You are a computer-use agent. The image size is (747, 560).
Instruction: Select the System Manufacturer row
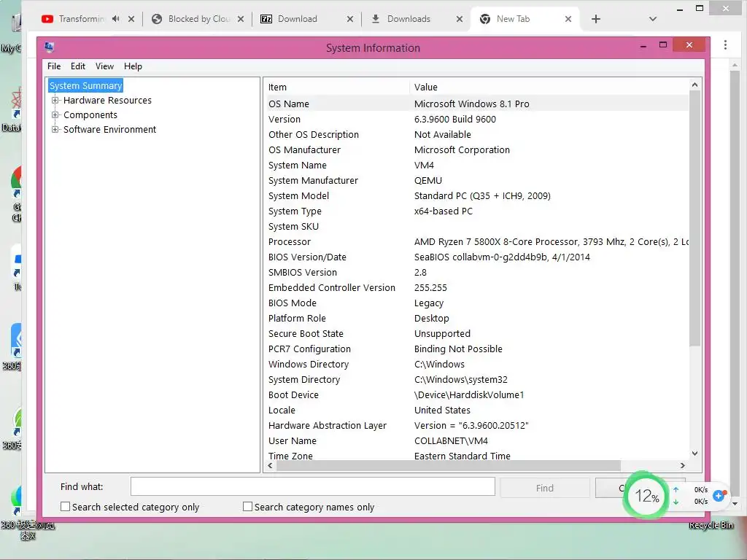point(476,181)
